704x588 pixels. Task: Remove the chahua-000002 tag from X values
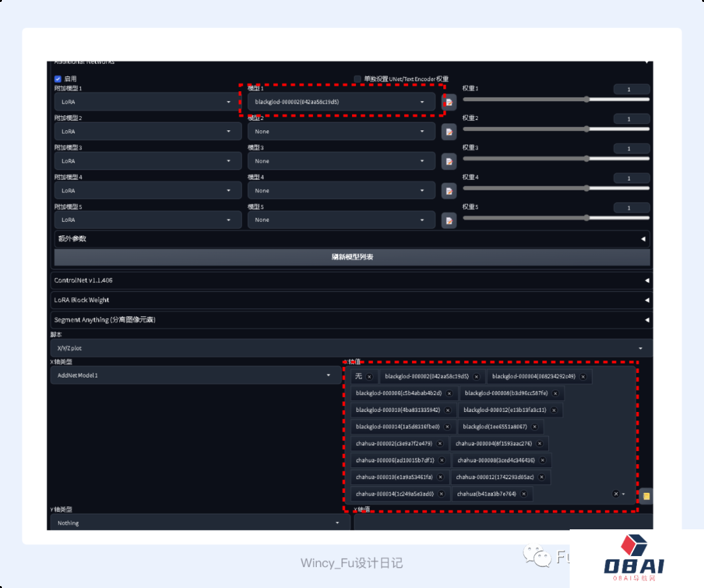click(439, 444)
